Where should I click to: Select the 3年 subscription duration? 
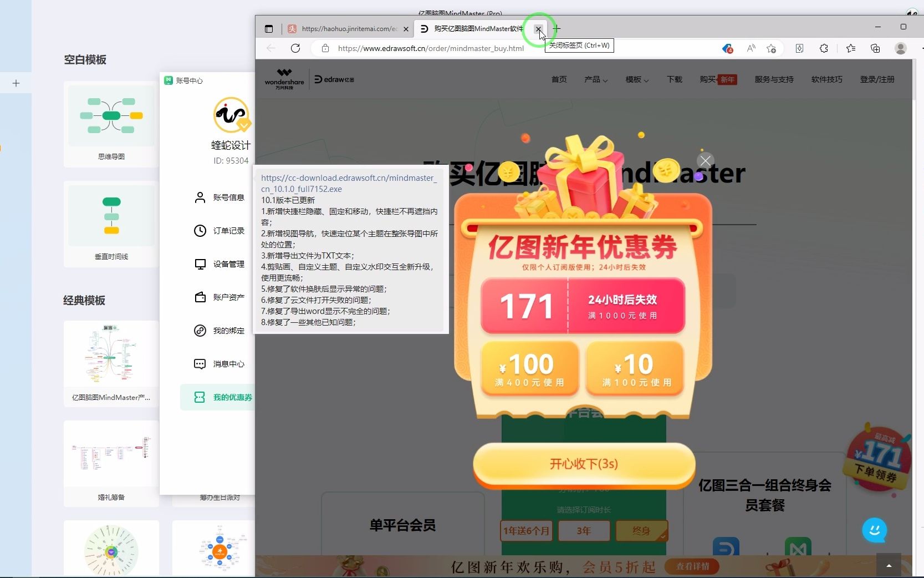[583, 531]
